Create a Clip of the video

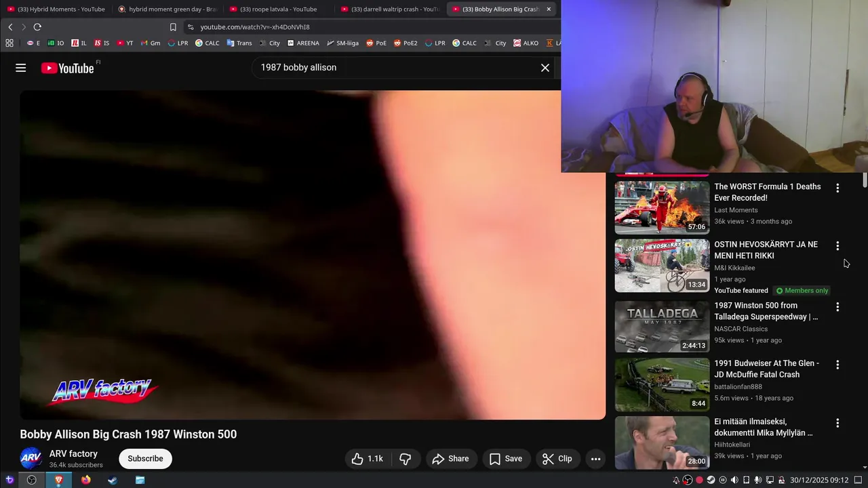(557, 459)
